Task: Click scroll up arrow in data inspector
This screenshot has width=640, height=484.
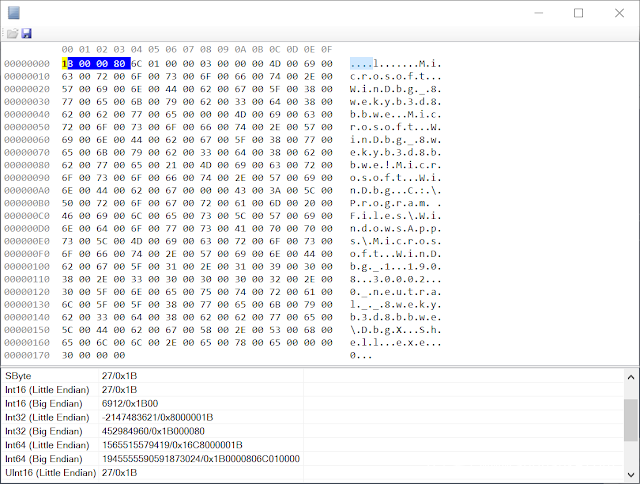Action: coord(631,377)
